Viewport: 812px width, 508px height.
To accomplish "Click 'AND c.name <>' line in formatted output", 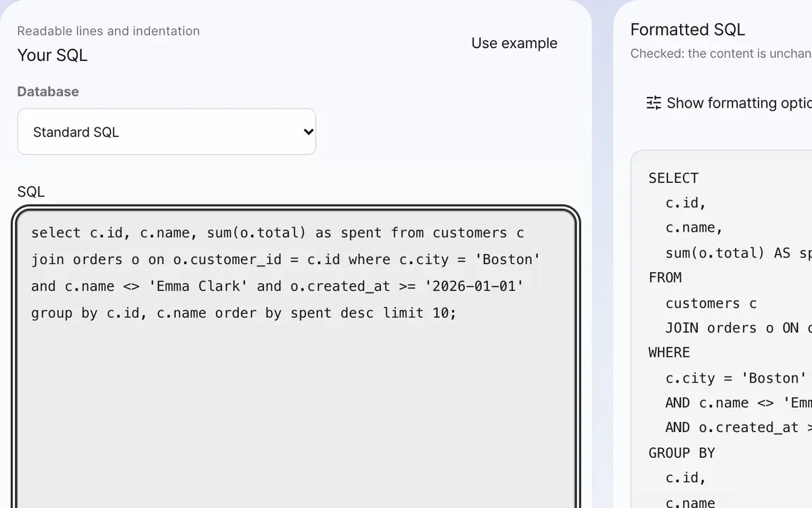I will coord(738,403).
